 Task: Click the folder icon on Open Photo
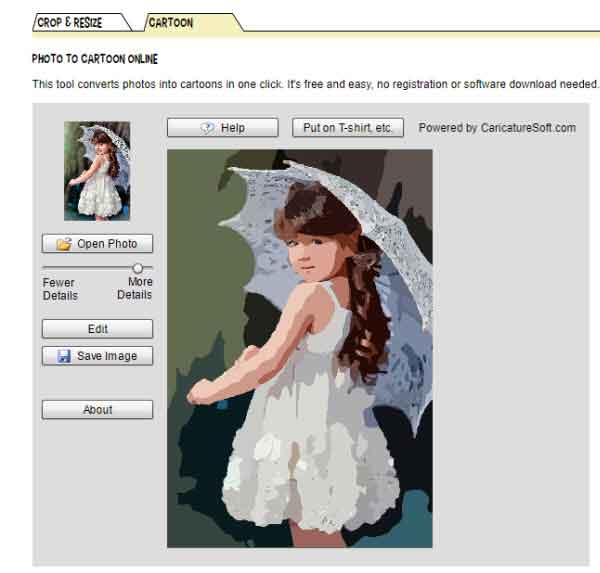[64, 244]
